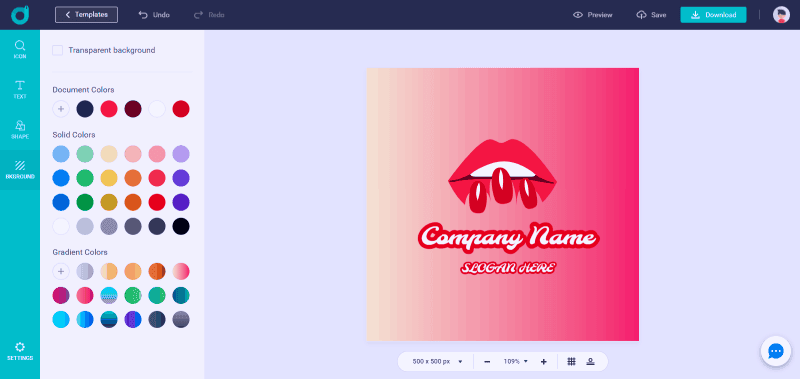Open the user profile avatar menu
The height and width of the screenshot is (379, 800).
781,15
